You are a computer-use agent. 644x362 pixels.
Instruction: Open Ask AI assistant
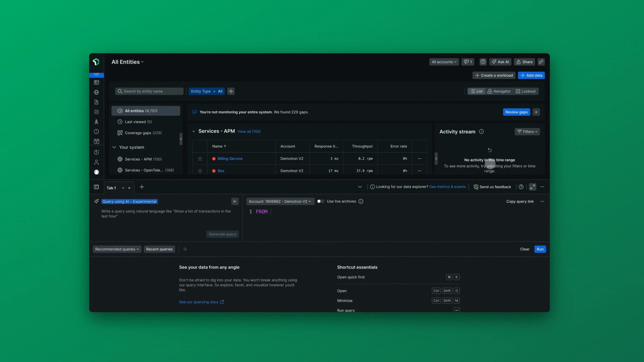(500, 62)
